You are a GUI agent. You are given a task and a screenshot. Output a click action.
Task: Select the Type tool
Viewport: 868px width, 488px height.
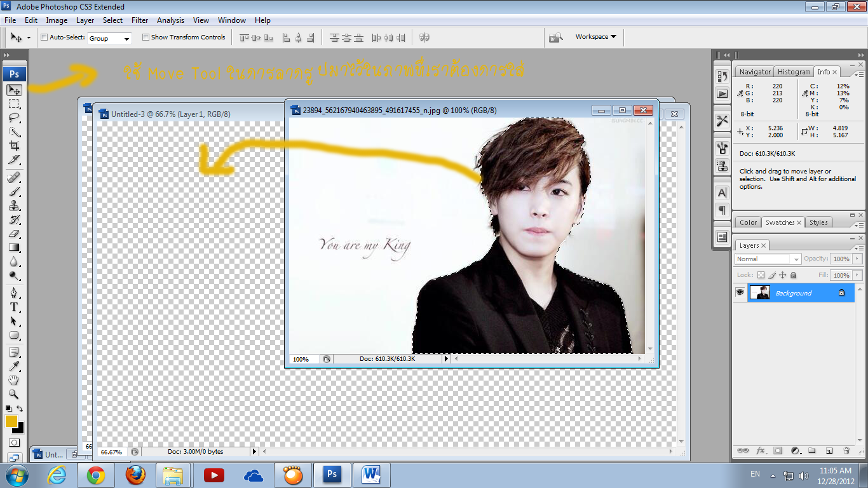[x=14, y=307]
